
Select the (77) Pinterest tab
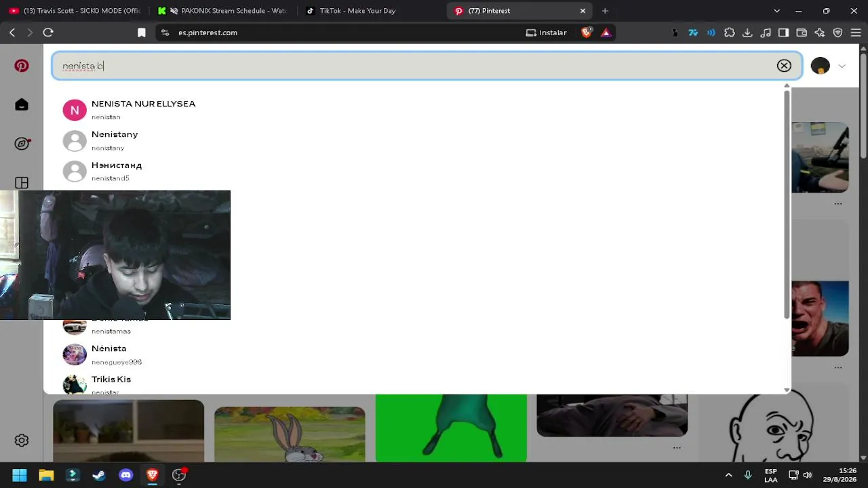[519, 11]
